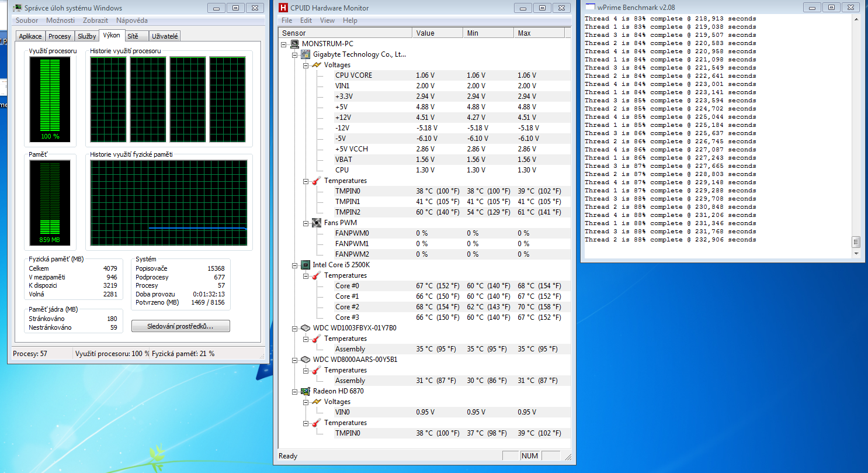Click the wPrime vertical scrollbar thumb

point(856,242)
